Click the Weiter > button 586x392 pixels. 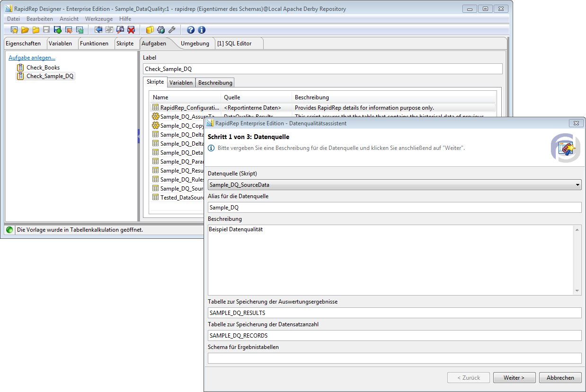point(514,378)
